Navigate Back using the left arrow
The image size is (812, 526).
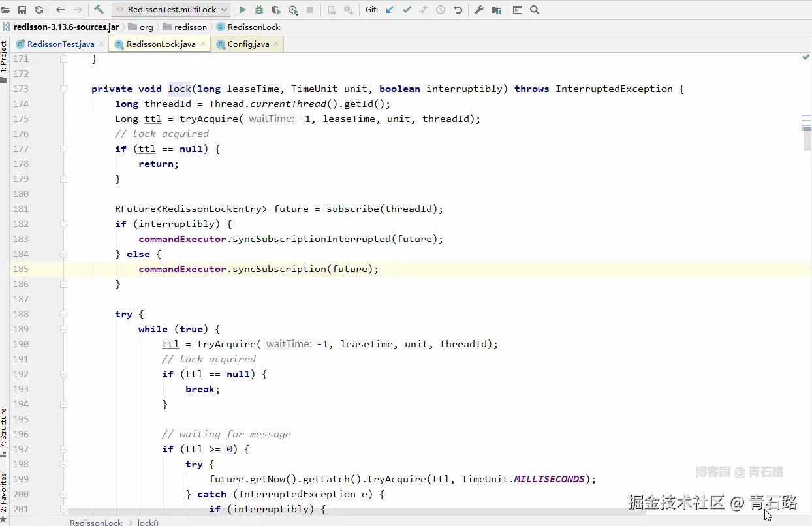point(61,10)
